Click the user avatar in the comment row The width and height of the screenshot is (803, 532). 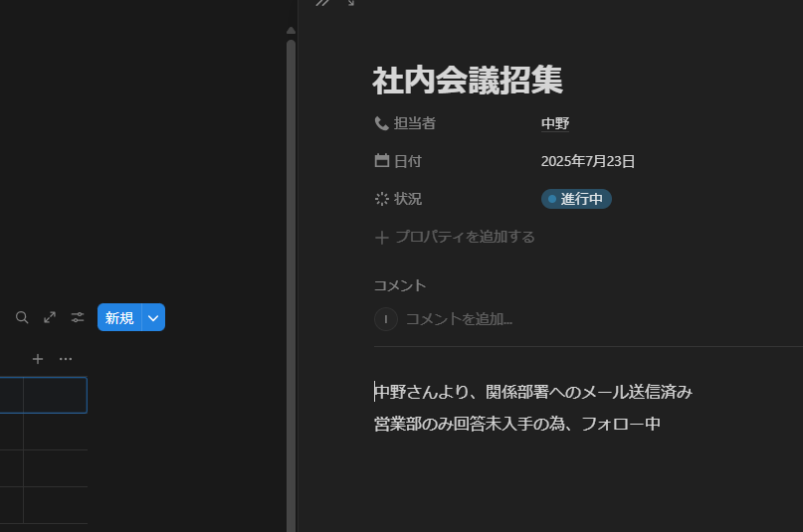pos(385,319)
